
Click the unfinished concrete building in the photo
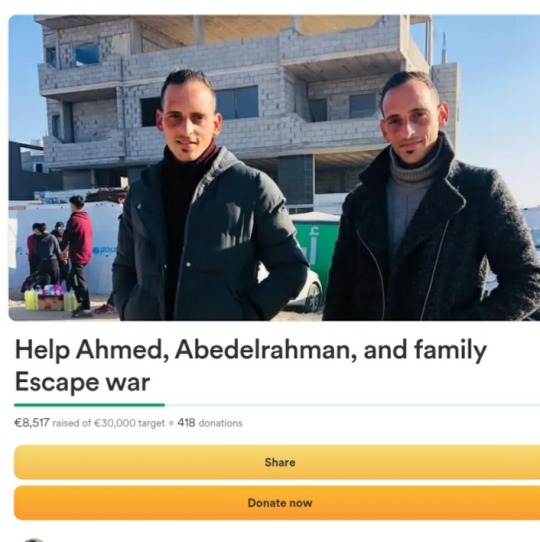click(x=242, y=104)
